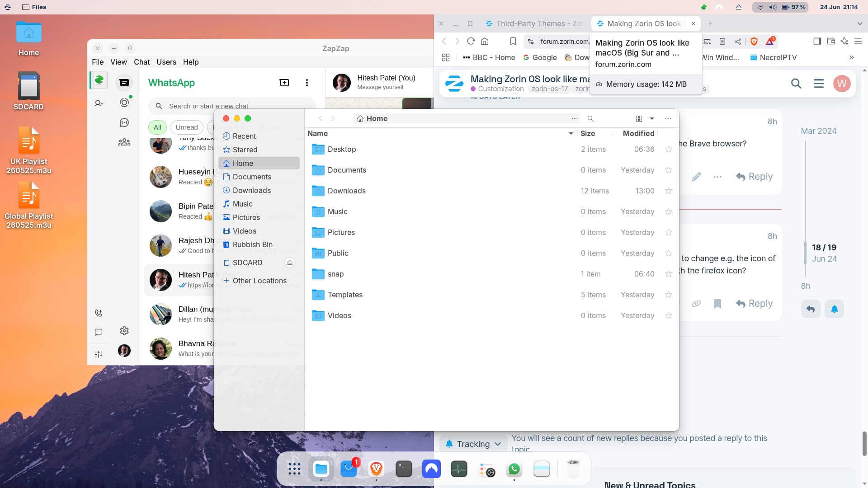Star the Music folder

[669, 211]
